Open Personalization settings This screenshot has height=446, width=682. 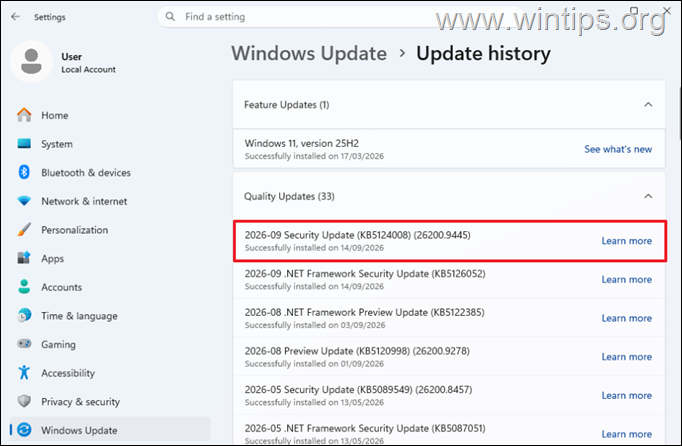coord(110,230)
